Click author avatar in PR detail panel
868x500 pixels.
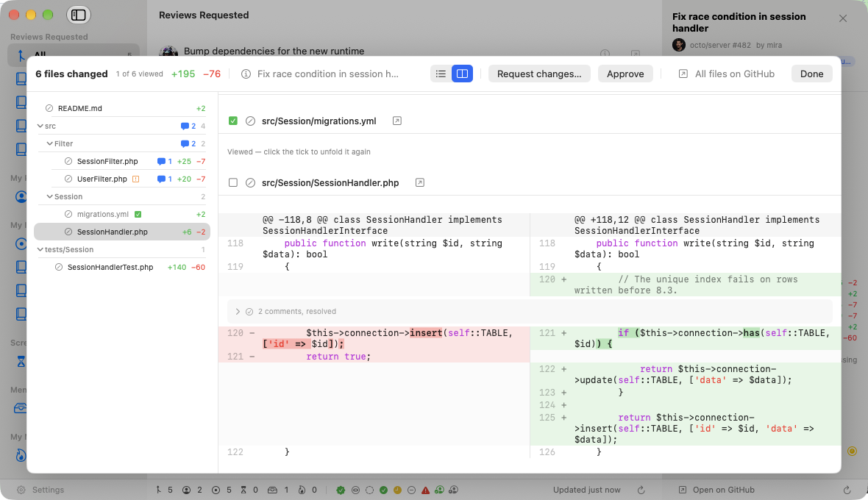pos(679,46)
